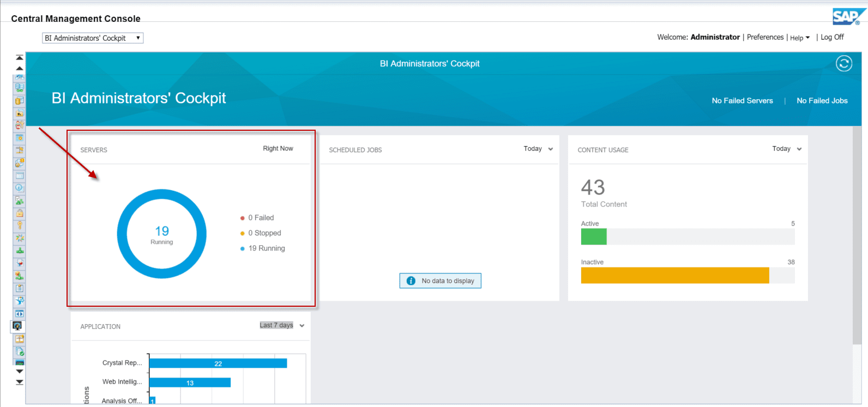Click the Crystal Reports bar showing 22
The image size is (868, 407).
pyautogui.click(x=218, y=363)
